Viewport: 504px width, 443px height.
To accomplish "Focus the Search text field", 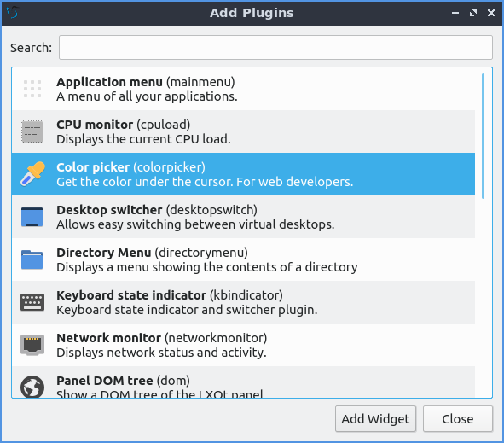I will point(275,47).
